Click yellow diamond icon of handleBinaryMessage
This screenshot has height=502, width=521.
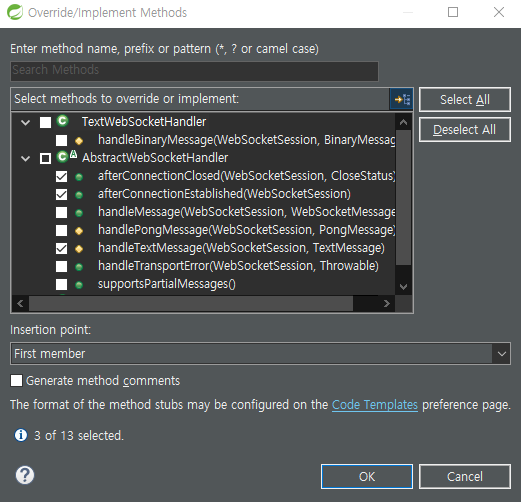pos(79,141)
